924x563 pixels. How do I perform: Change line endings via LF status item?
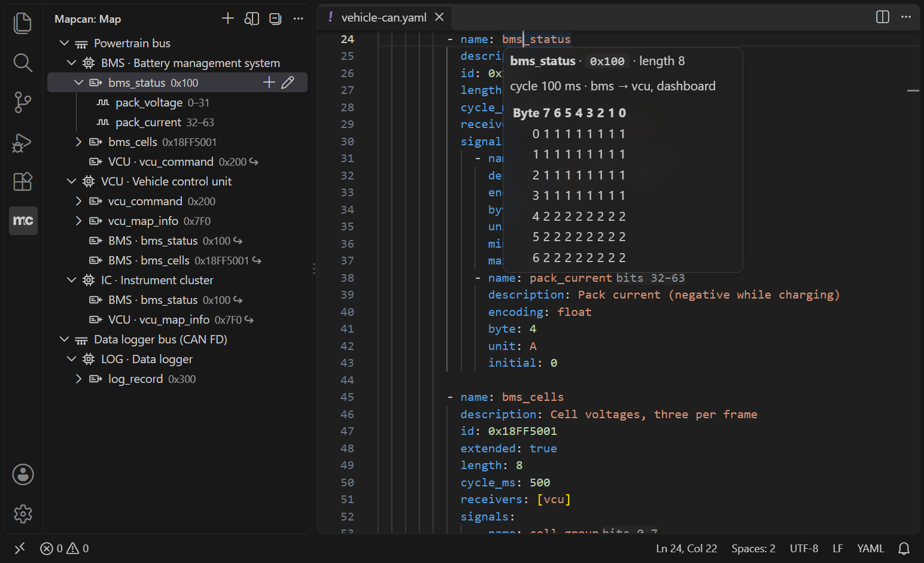pos(838,548)
